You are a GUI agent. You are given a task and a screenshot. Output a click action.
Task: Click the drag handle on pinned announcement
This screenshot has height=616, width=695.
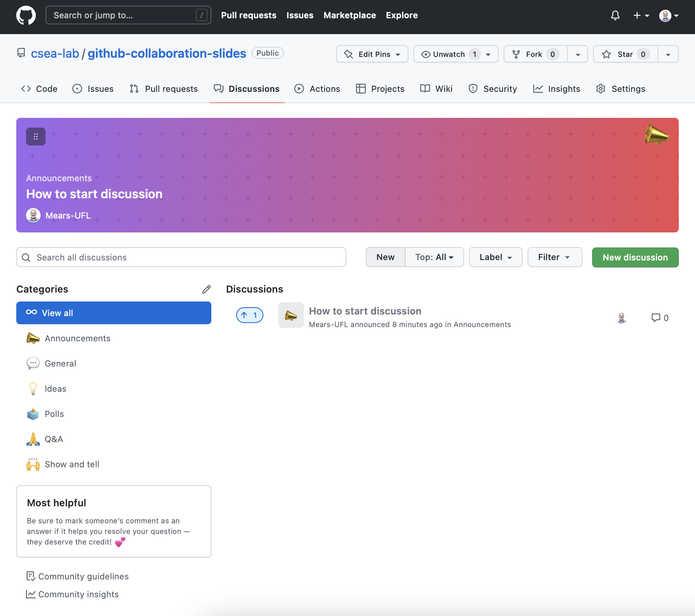tap(36, 137)
